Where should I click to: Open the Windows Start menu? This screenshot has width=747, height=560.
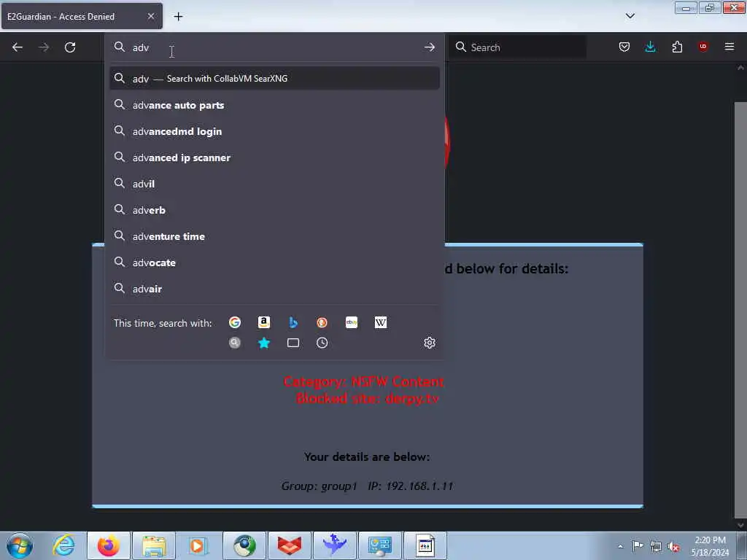20,545
